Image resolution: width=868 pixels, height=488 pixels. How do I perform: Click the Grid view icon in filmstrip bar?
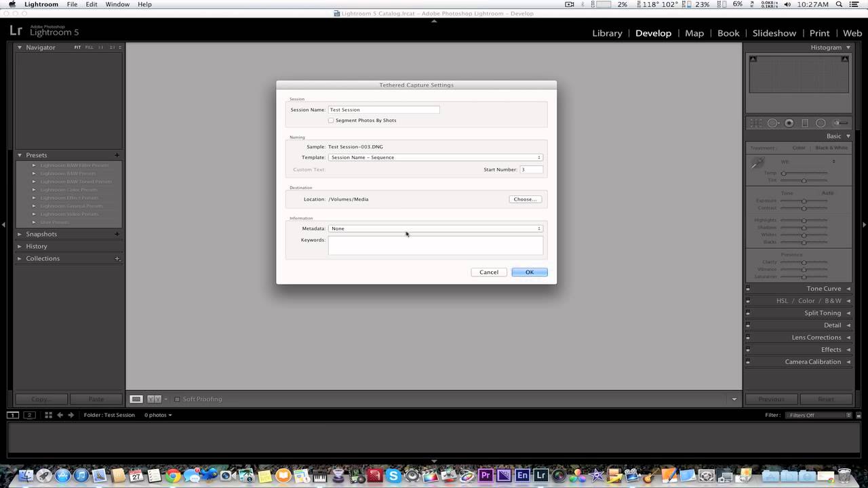[x=48, y=415]
